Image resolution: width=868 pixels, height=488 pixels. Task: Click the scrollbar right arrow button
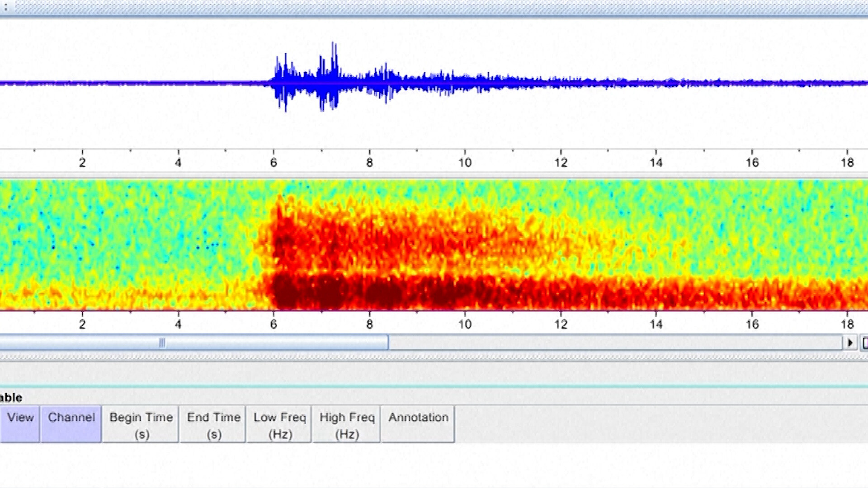(x=850, y=343)
